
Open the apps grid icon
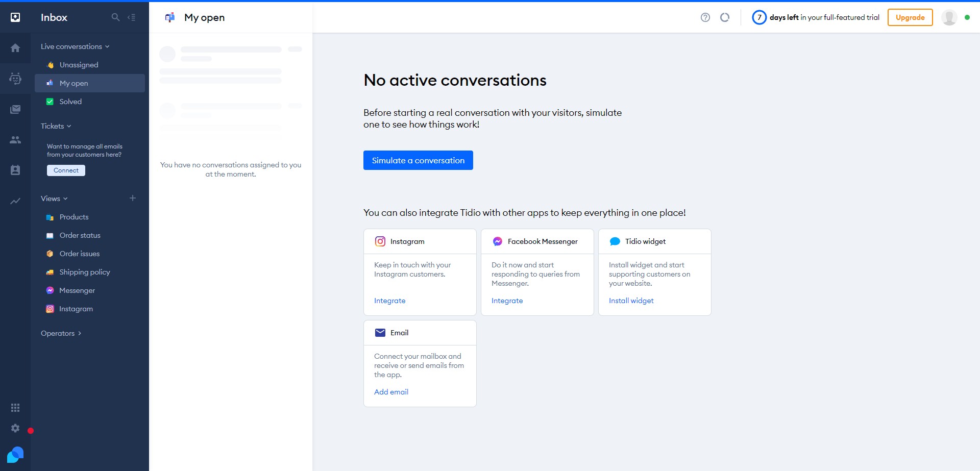[15, 408]
